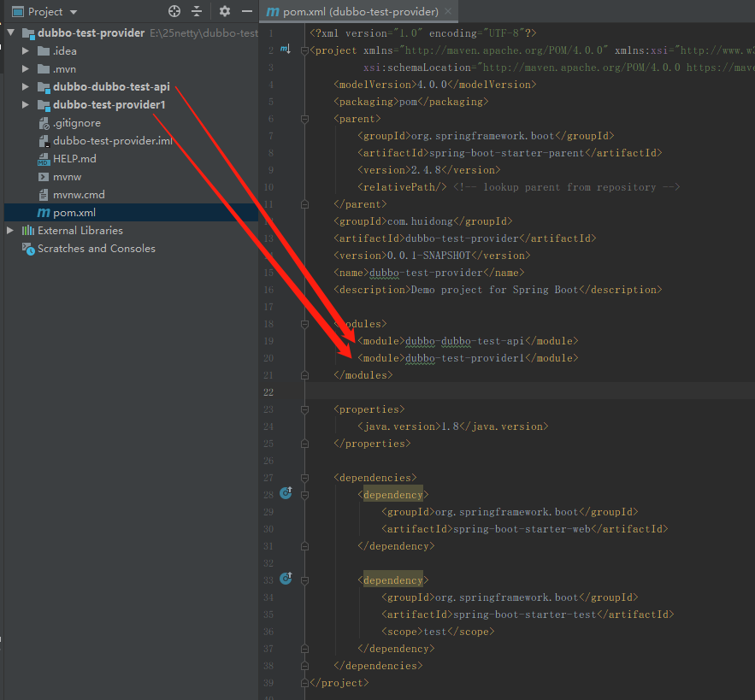The width and height of the screenshot is (755, 700).
Task: Collapse the project tag fold on line 2
Action: pos(304,50)
